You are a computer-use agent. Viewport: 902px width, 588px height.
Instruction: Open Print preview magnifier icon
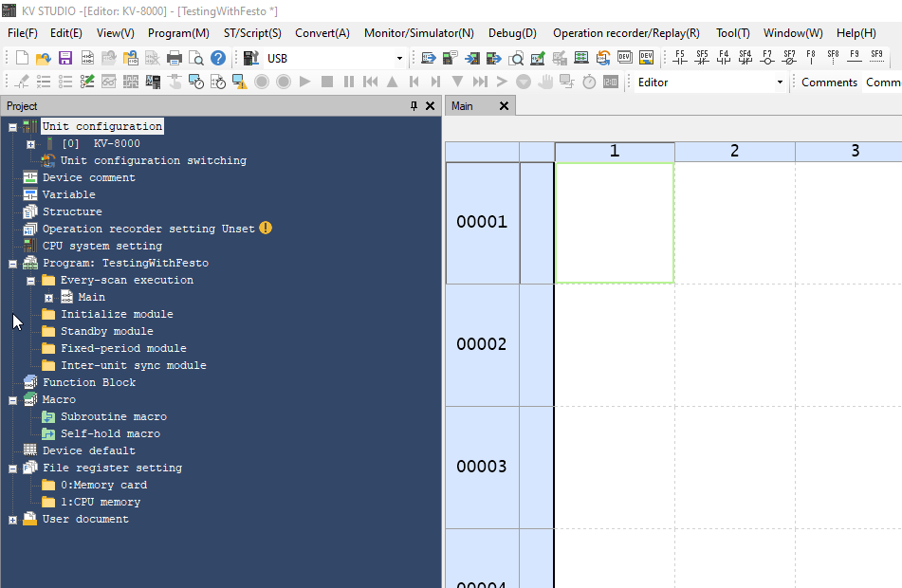[196, 58]
